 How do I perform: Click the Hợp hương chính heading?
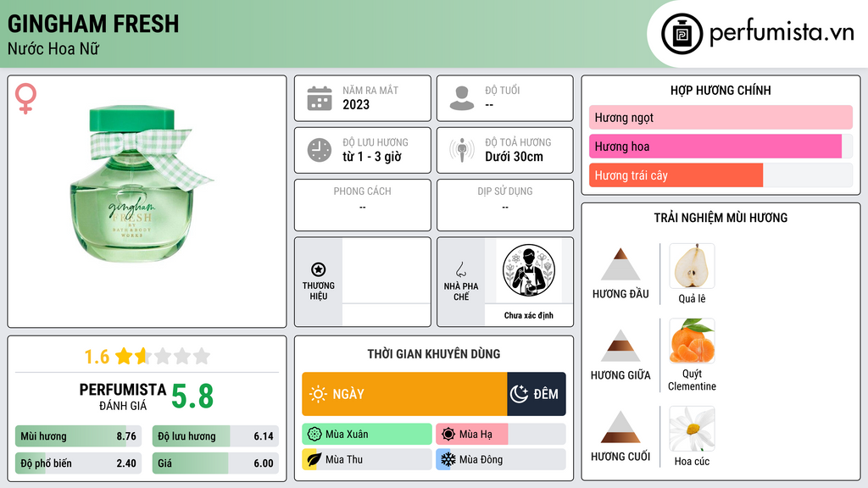point(721,90)
